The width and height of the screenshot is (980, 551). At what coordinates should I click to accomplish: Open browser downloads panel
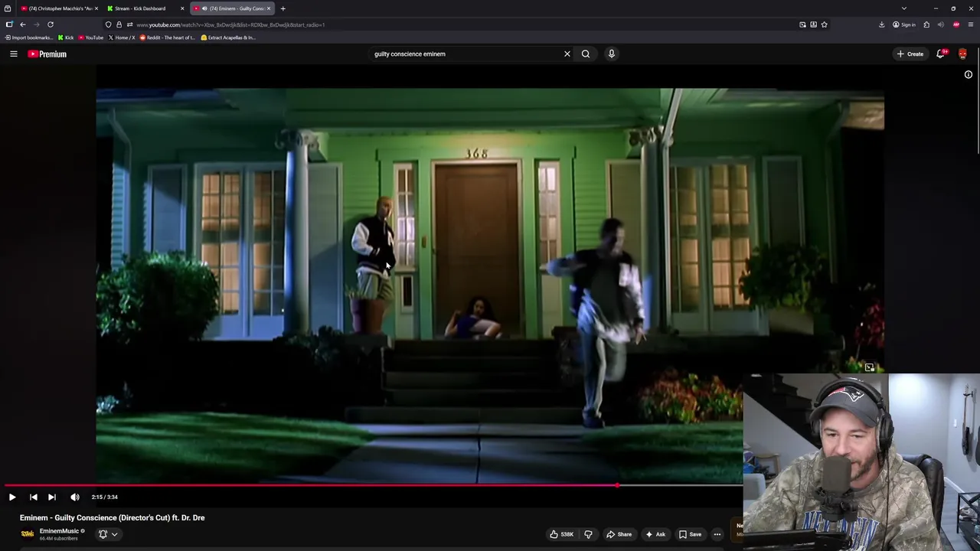coord(882,24)
